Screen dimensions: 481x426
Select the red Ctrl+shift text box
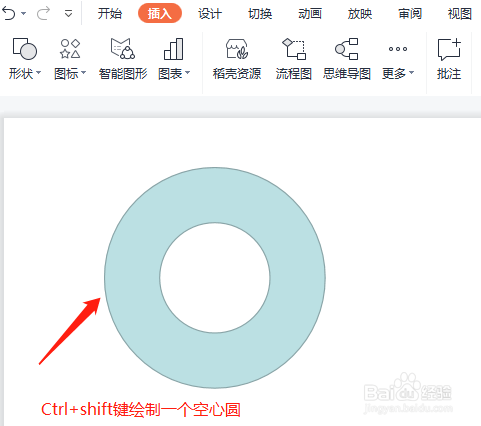141,409
